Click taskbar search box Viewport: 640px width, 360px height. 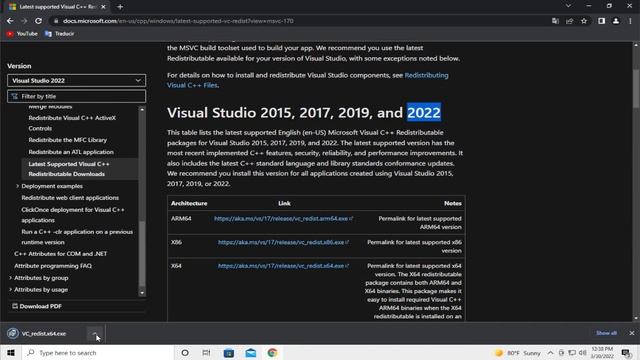pos(98,353)
